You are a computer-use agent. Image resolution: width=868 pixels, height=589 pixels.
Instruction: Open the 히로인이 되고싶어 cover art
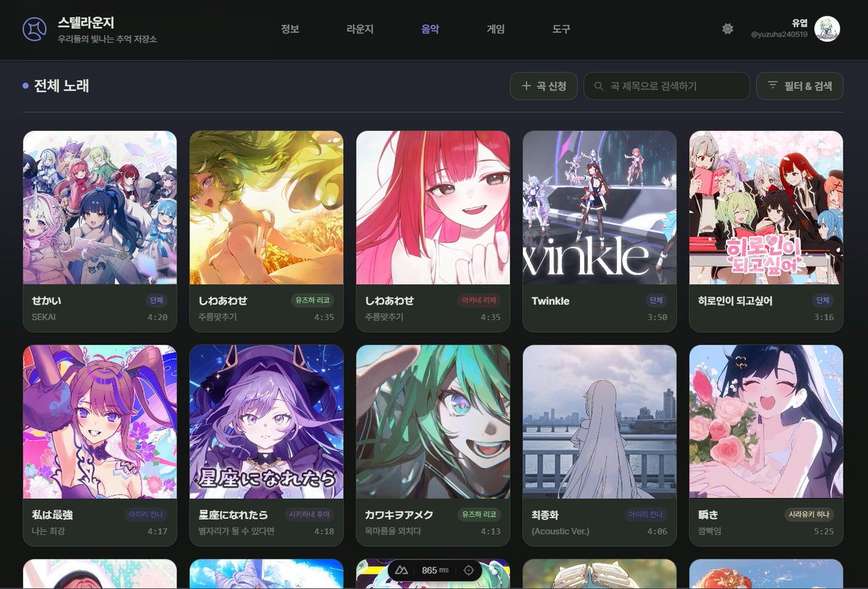[x=766, y=208]
